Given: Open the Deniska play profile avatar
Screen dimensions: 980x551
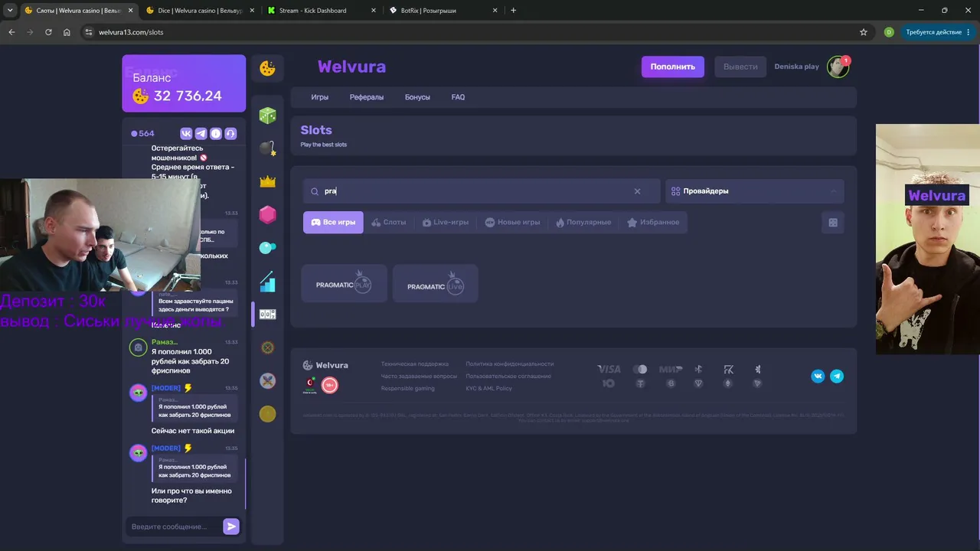Looking at the screenshot, I should [838, 67].
